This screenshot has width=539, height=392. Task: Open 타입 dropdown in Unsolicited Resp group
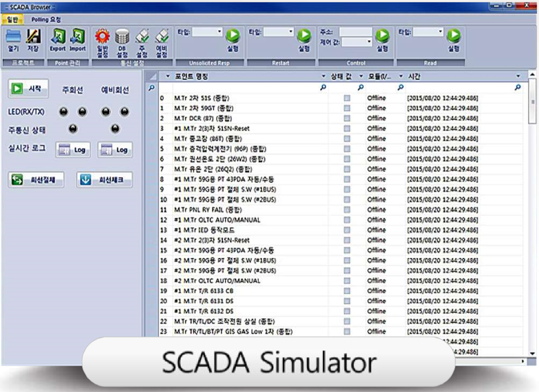[219, 32]
